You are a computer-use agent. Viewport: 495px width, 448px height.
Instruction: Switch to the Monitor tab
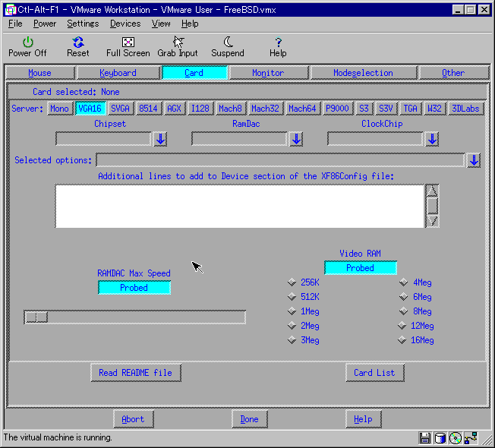click(268, 73)
